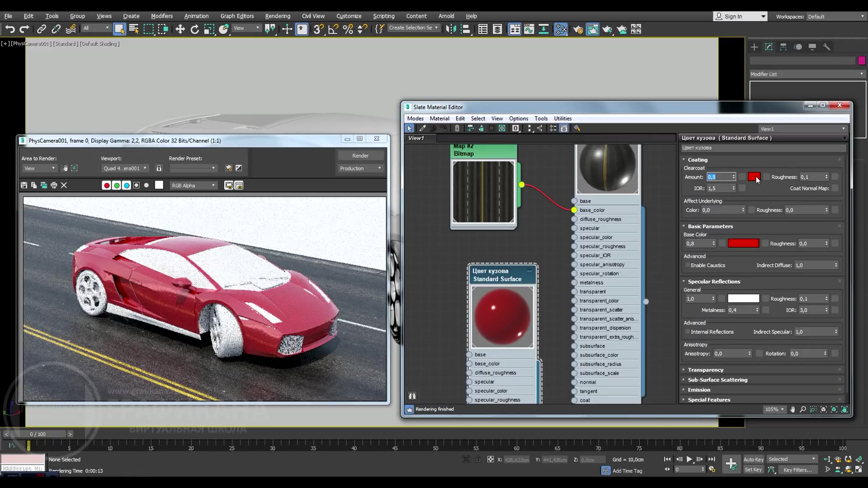Open the Rendering menu
The width and height of the screenshot is (868, 488).
point(277,16)
